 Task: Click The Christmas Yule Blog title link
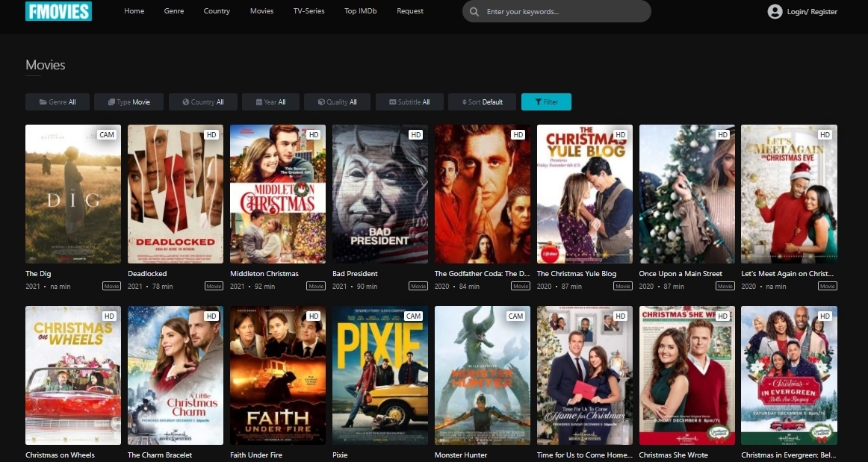pos(576,273)
